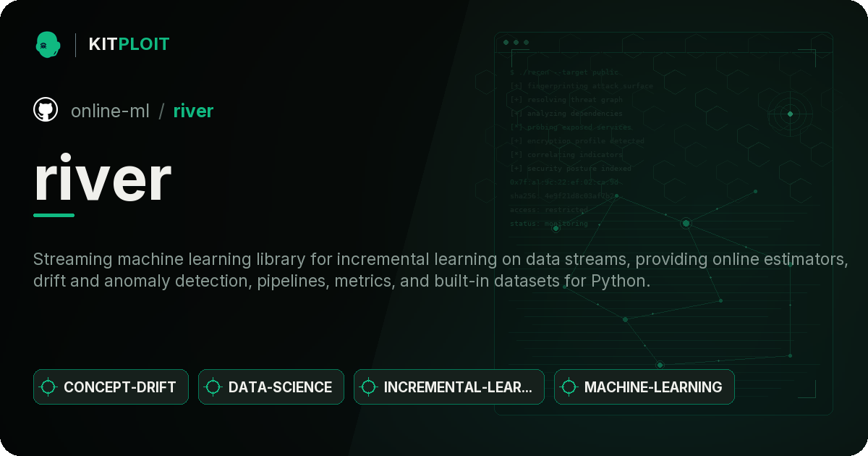Select the INCREMENTAL-LEAR... tag

click(x=449, y=387)
